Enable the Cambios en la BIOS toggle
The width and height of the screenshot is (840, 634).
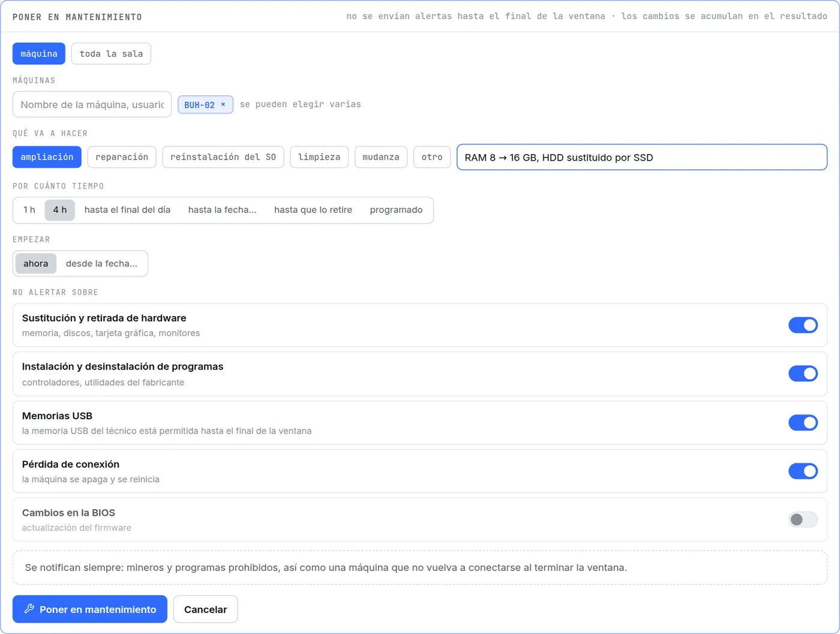point(803,519)
